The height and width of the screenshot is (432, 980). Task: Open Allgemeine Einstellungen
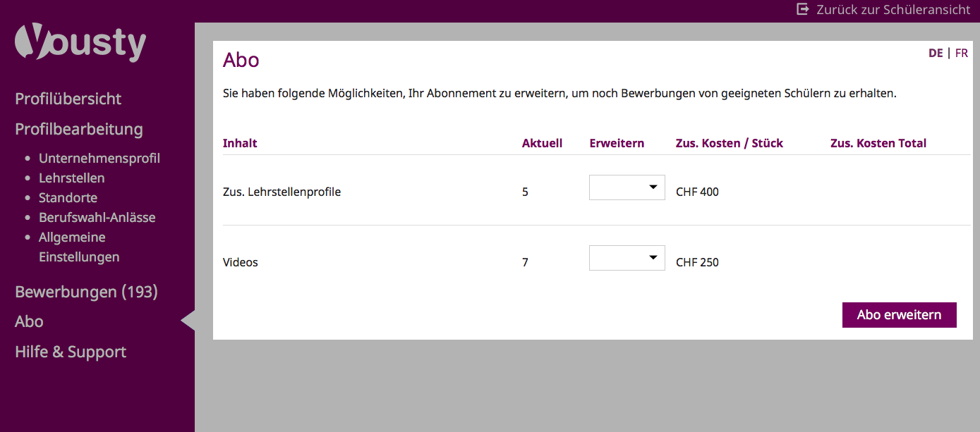(x=78, y=247)
